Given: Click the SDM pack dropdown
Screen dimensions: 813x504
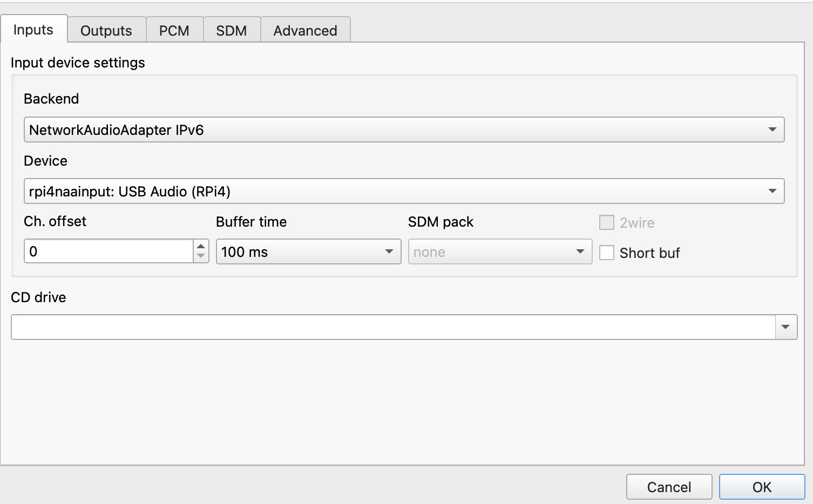Looking at the screenshot, I should 500,251.
